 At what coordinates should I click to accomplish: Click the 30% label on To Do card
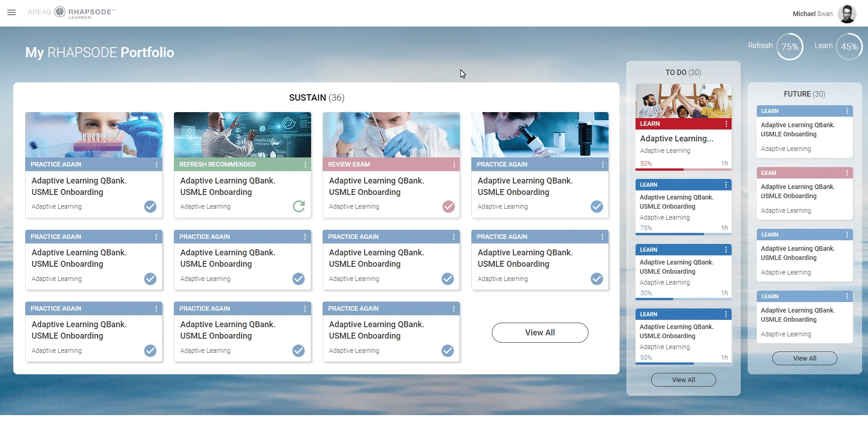(646, 293)
